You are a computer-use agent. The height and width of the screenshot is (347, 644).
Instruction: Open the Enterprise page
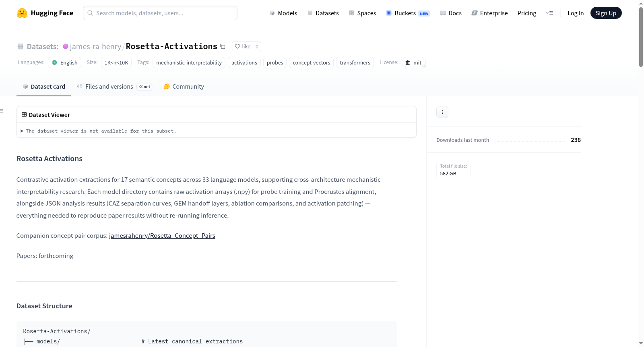click(x=489, y=13)
